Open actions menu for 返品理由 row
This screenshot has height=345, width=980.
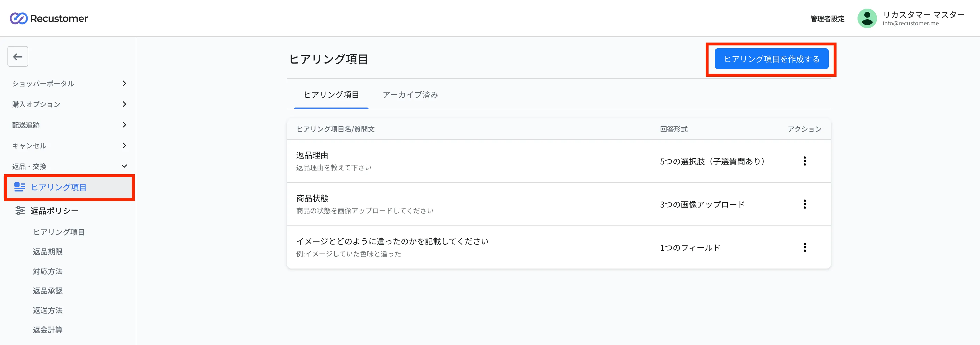(805, 161)
